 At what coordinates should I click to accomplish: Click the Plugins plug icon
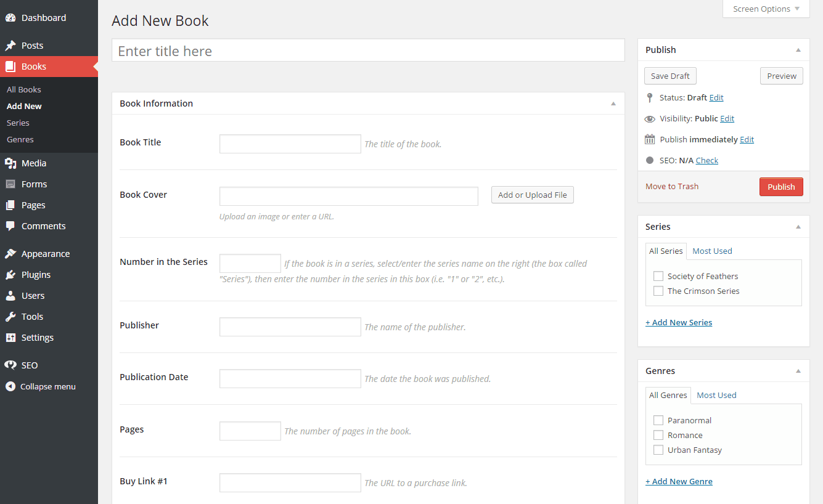point(10,275)
